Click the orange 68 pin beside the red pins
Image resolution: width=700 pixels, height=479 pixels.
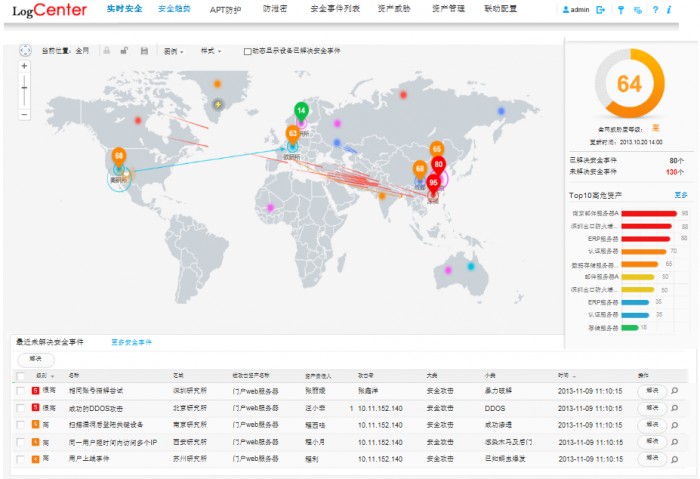(420, 170)
